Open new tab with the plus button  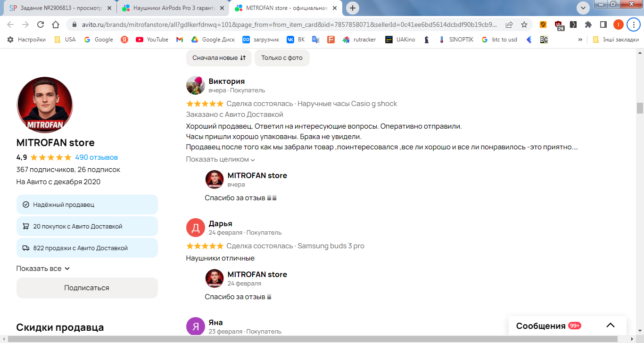pos(352,8)
